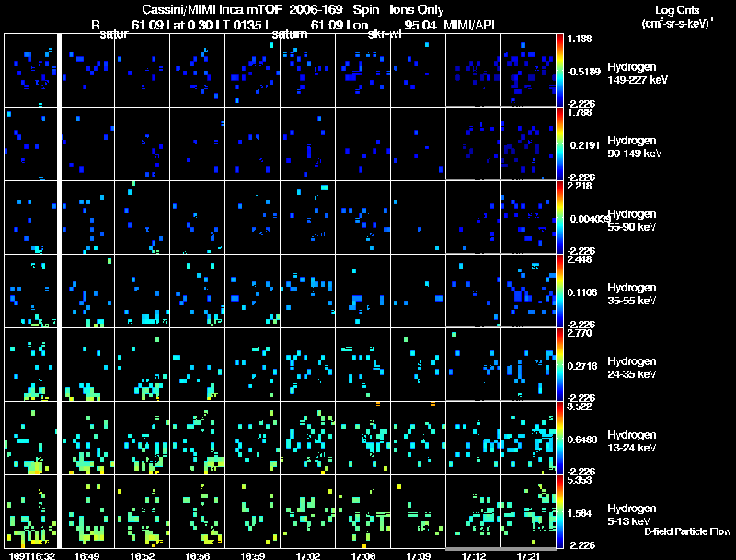Click the 1.788 colorbar maximum value
Viewport: 736px width, 560px height.
coord(580,112)
